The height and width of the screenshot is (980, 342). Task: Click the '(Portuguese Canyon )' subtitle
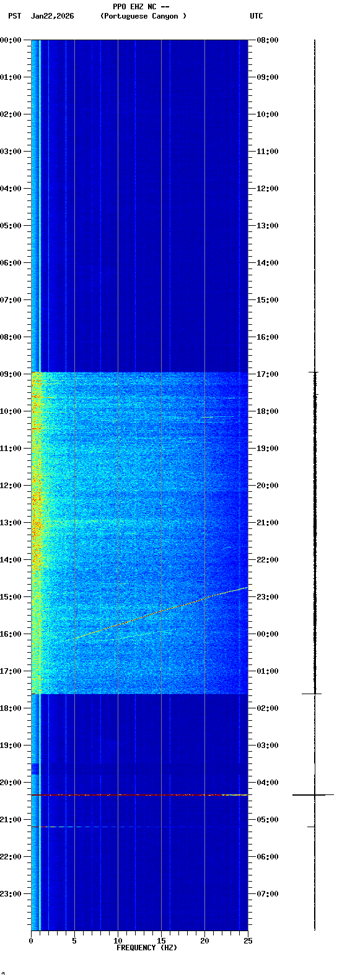tap(143, 16)
